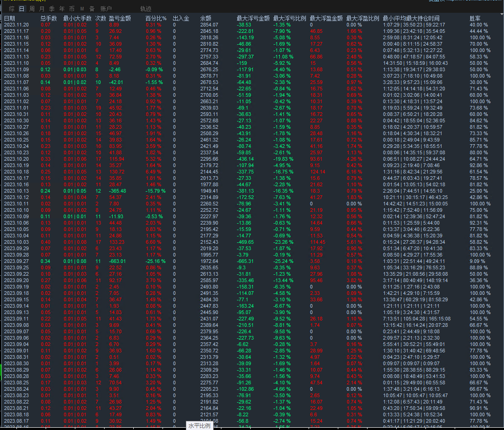
Task: Click the 2023.08.25 date cell
Action: click(x=16, y=383)
